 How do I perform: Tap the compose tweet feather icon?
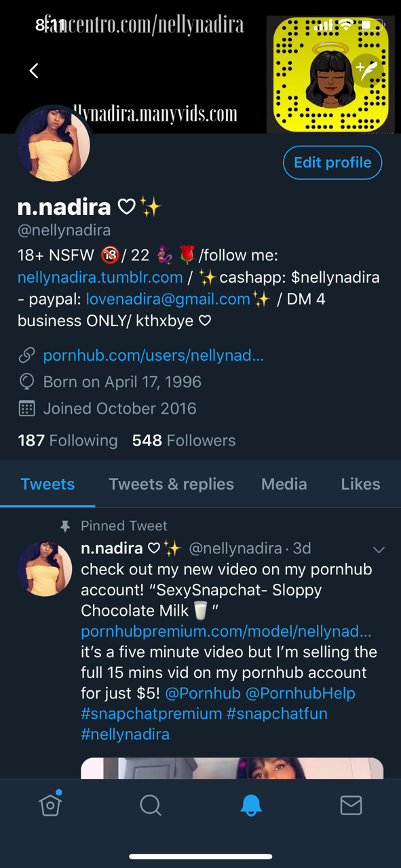tap(367, 71)
